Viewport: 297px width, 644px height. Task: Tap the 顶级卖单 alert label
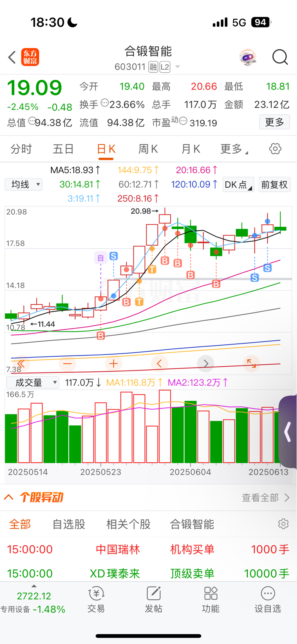coord(192,573)
